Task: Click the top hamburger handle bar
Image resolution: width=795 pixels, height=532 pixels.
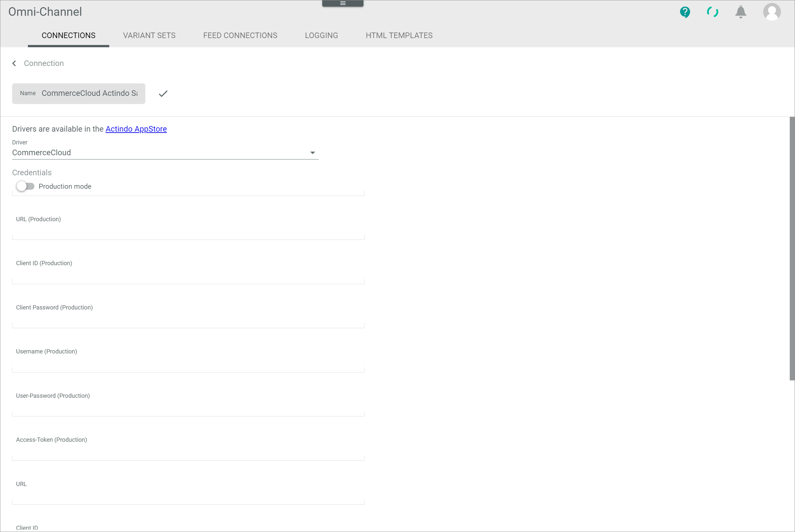Action: [343, 3]
